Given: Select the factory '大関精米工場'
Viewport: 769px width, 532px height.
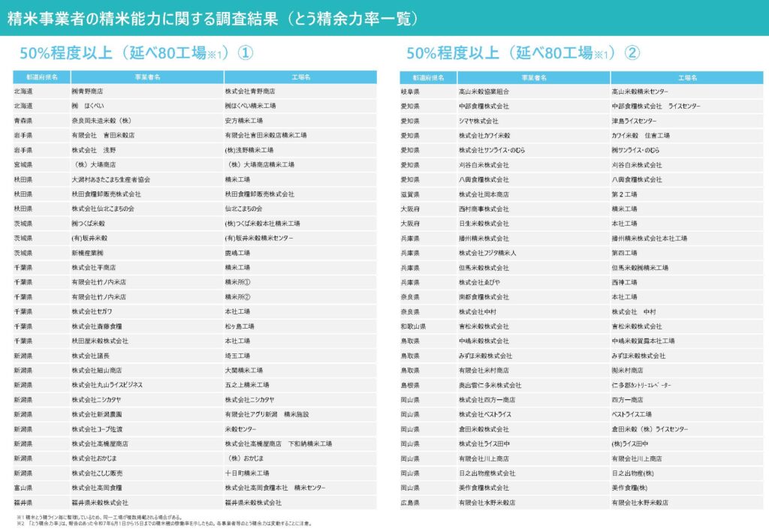Looking at the screenshot, I should (244, 371).
